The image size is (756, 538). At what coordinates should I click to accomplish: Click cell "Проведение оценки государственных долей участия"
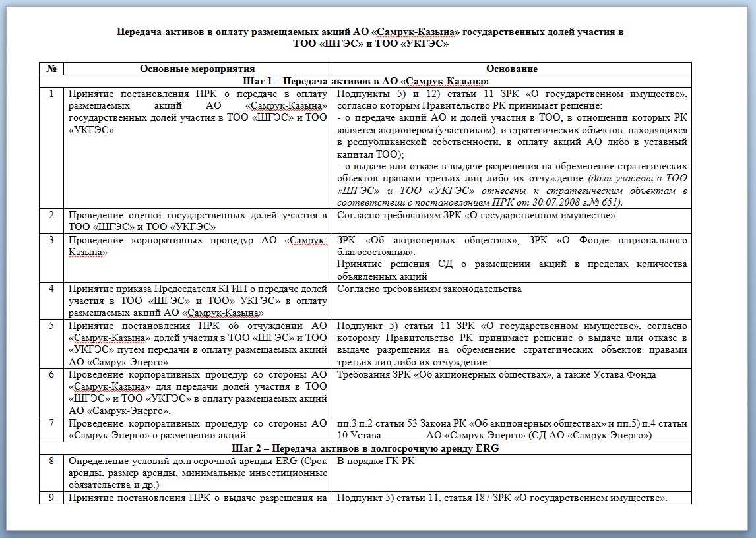[198, 222]
